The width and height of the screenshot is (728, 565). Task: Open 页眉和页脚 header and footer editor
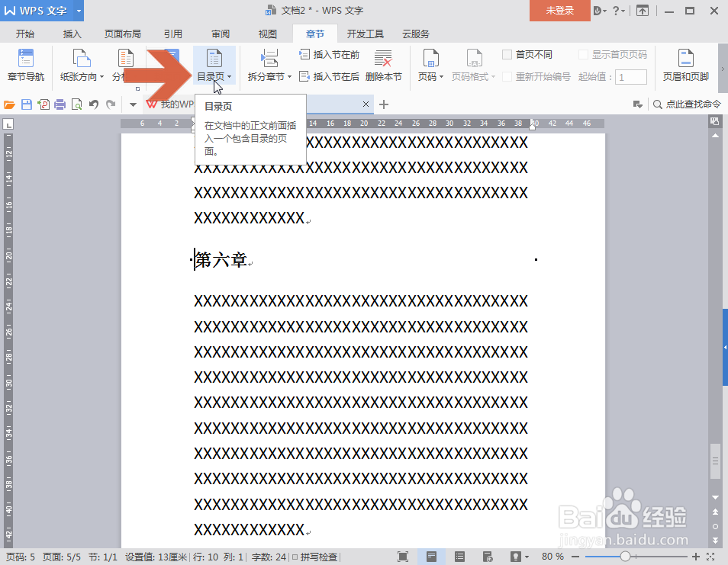tap(687, 65)
